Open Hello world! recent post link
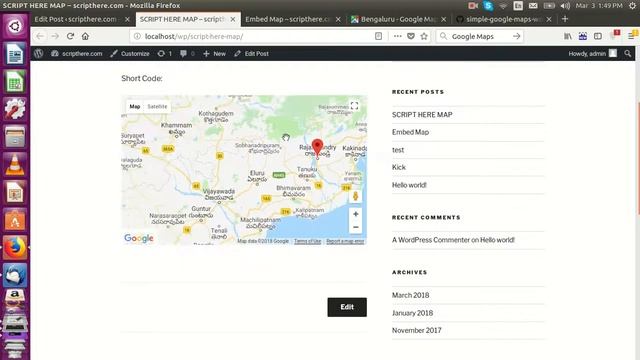 409,185
